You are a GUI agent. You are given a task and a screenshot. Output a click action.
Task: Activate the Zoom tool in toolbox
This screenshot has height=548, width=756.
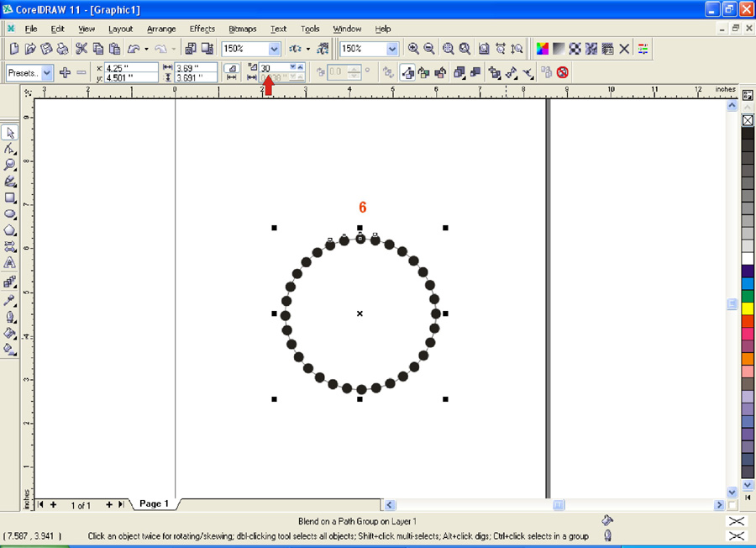(10, 165)
